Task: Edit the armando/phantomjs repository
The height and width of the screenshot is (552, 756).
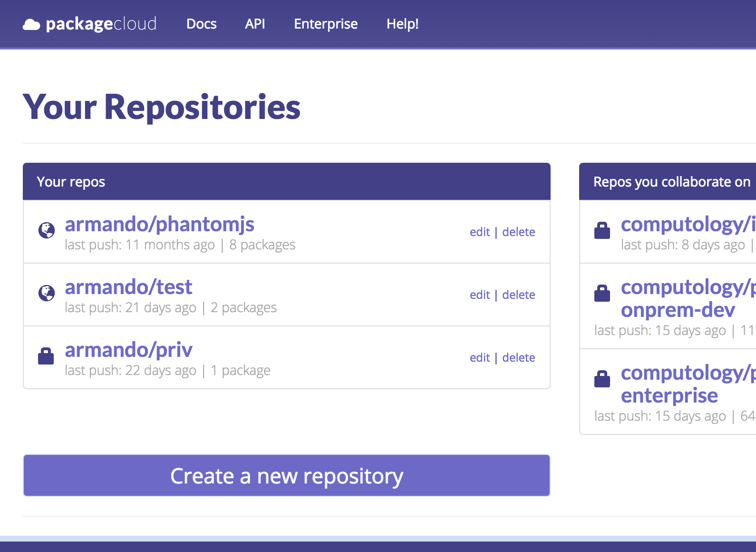Action: coord(480,232)
